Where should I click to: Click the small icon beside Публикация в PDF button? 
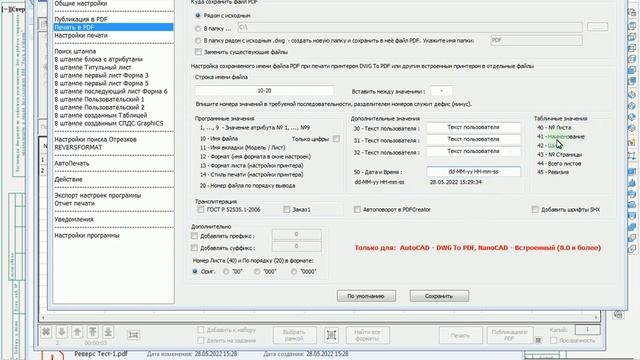pos(538,340)
